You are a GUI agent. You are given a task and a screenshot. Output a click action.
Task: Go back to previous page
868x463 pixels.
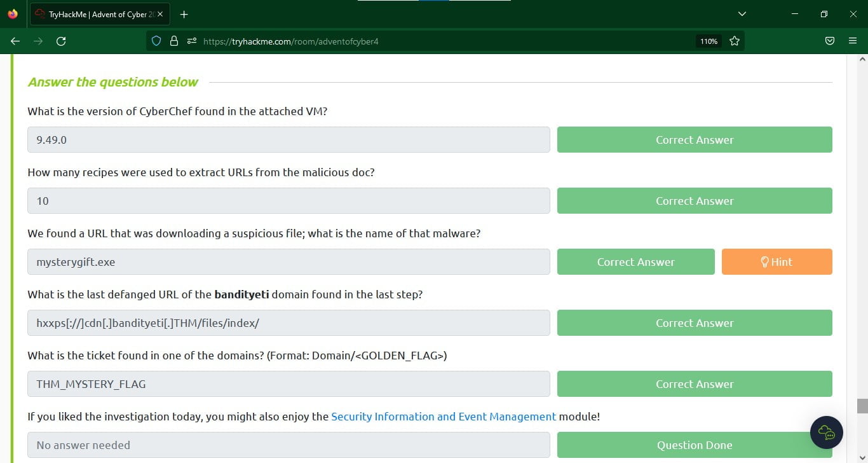[15, 41]
